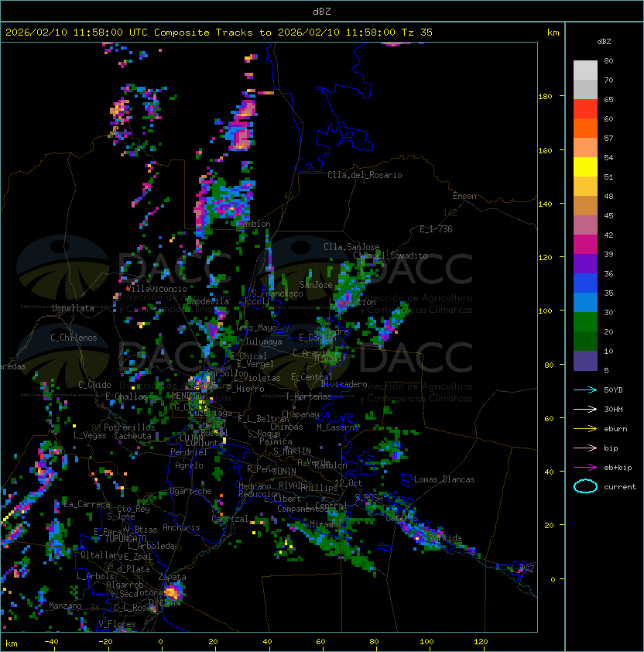Click the Clla.del_Rosario map label

click(x=365, y=175)
